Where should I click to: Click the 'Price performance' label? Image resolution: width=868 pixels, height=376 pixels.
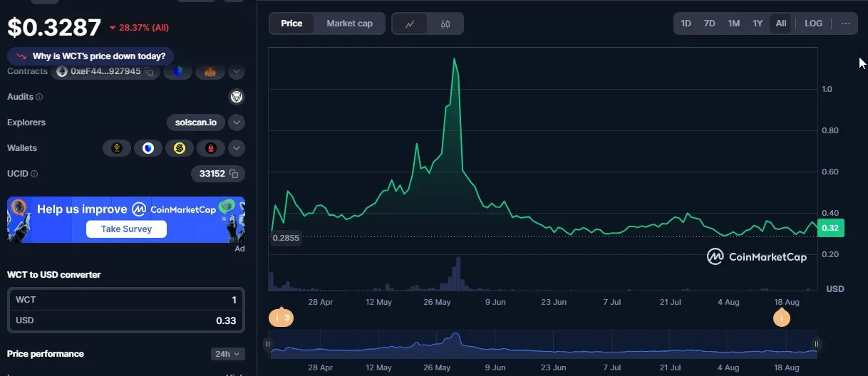pyautogui.click(x=46, y=354)
